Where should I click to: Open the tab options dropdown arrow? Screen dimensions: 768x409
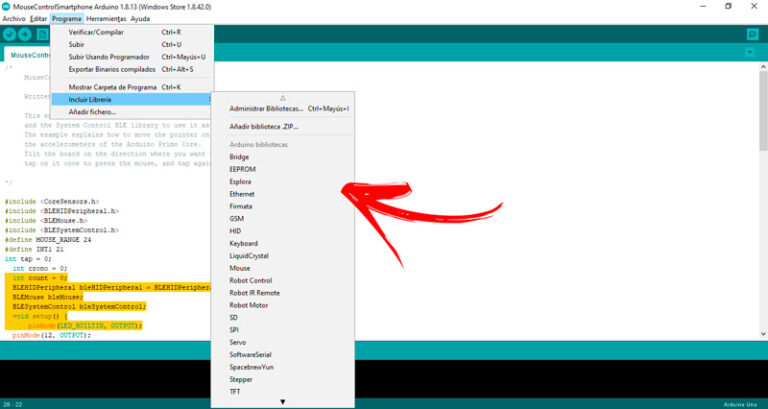(752, 54)
